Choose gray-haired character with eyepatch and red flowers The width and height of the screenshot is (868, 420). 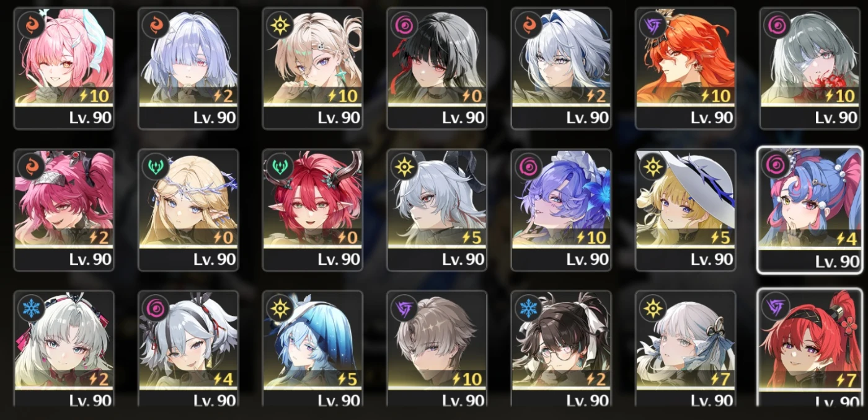810,68
